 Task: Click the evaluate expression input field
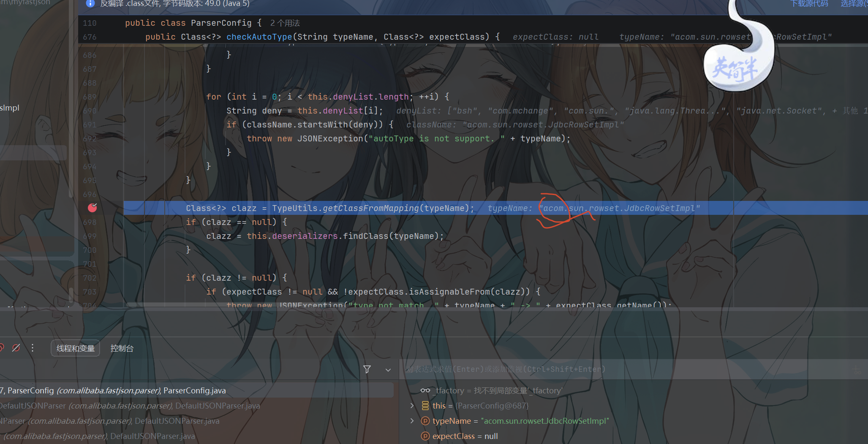click(625, 369)
